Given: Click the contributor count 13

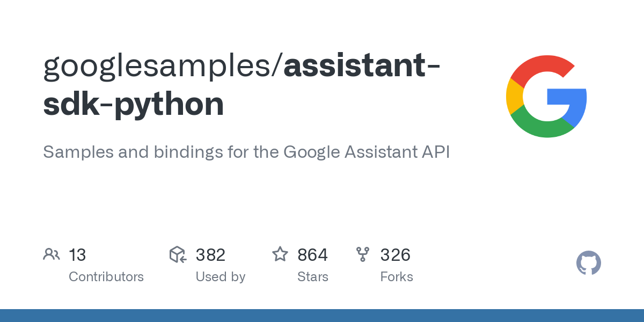Looking at the screenshot, I should pos(77,255).
